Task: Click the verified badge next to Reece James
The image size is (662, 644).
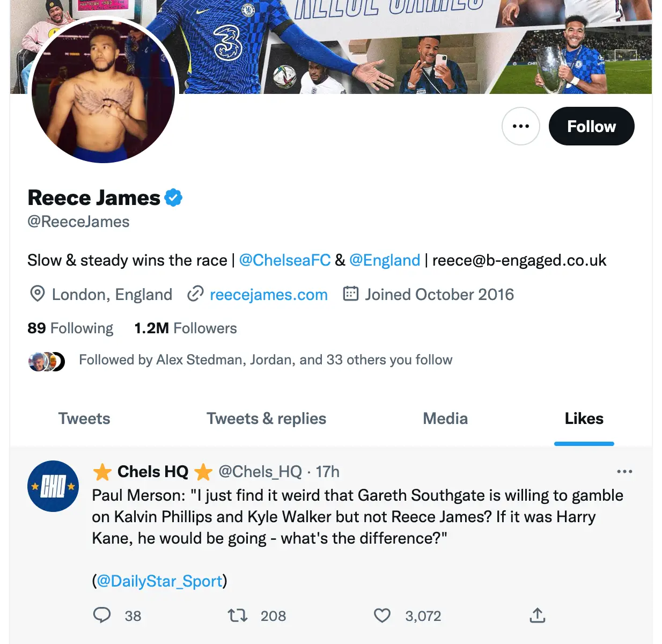Action: [x=174, y=197]
